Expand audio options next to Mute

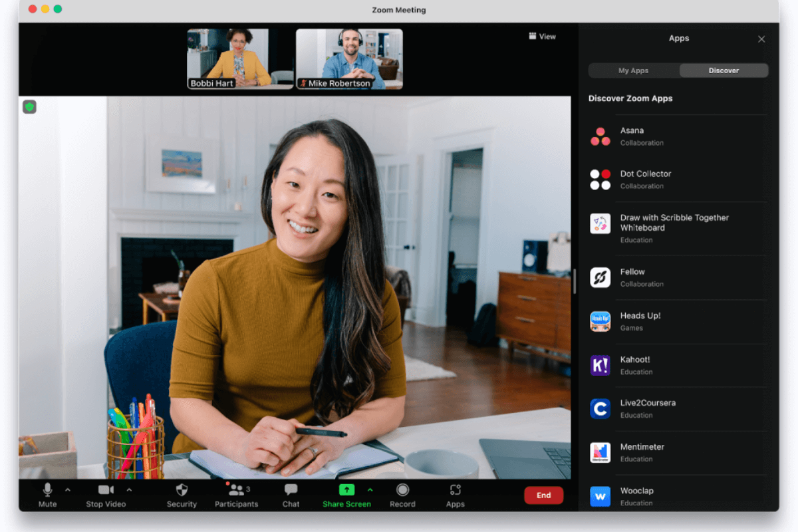pos(67,489)
